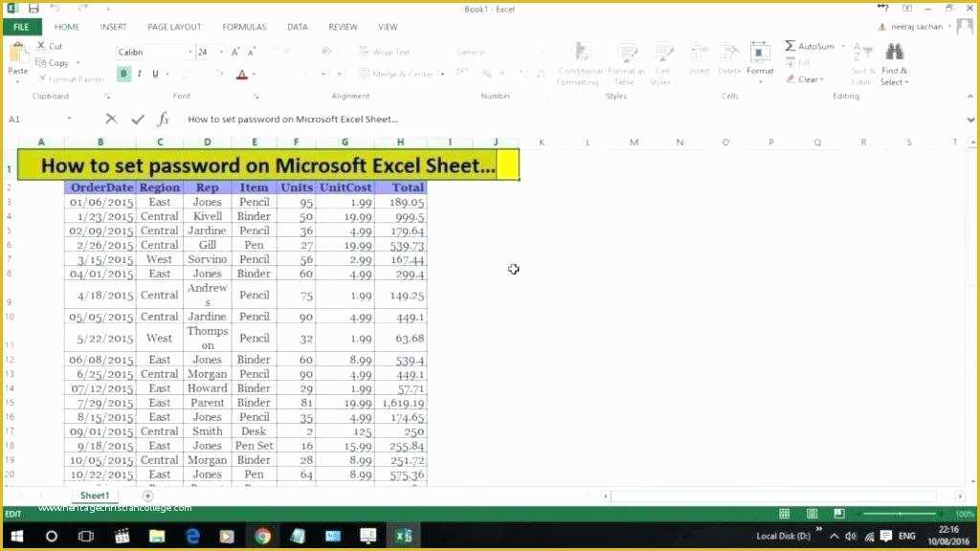This screenshot has height=551, width=980.
Task: Click the Format cells icon
Action: [760, 53]
